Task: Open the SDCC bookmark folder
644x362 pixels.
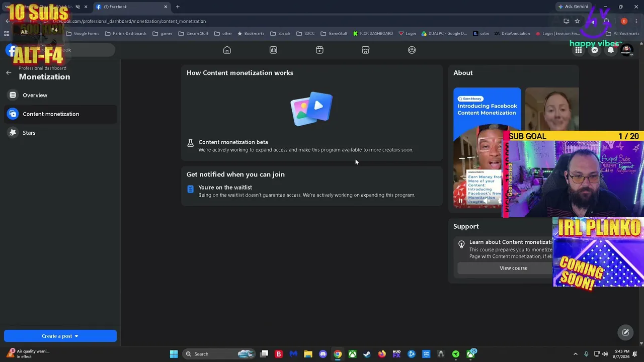Action: pos(305,34)
